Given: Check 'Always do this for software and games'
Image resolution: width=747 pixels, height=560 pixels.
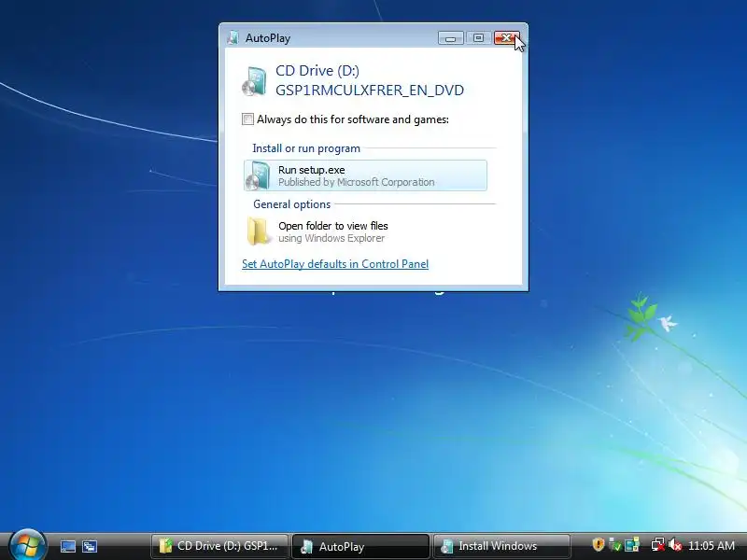Looking at the screenshot, I should [x=247, y=119].
